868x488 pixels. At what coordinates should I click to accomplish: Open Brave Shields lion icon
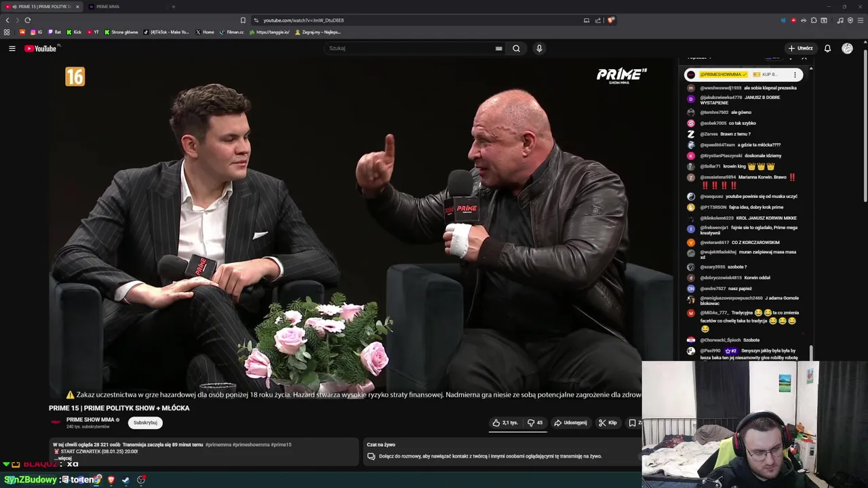pyautogui.click(x=610, y=20)
